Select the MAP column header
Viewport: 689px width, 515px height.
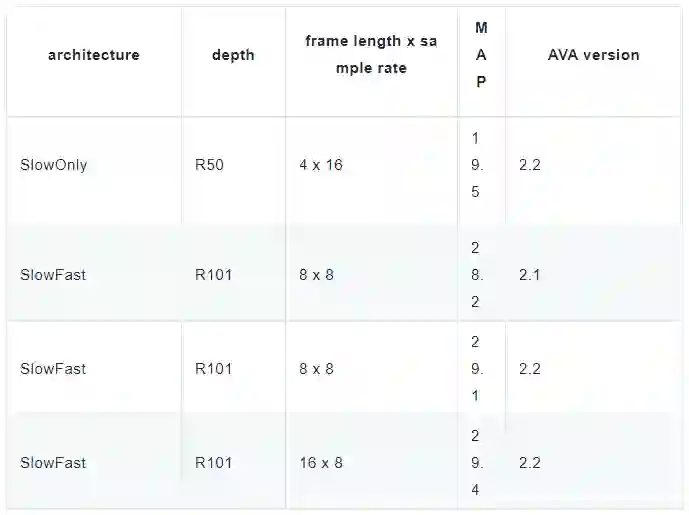[x=481, y=55]
